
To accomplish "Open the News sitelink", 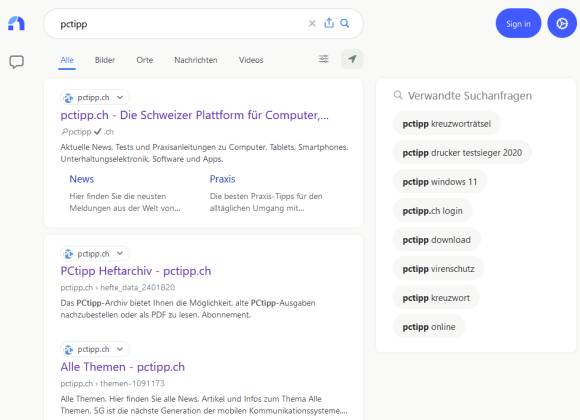I will [82, 179].
